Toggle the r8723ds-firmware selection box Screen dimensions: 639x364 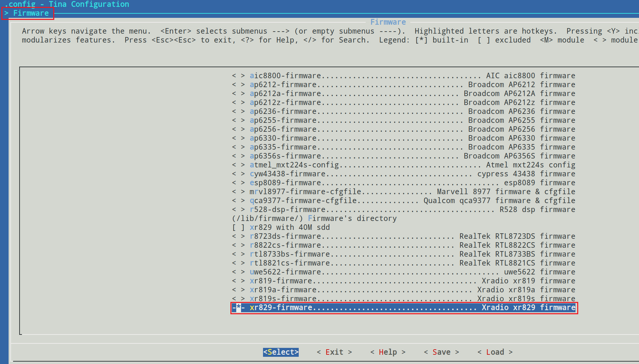pyautogui.click(x=238, y=236)
